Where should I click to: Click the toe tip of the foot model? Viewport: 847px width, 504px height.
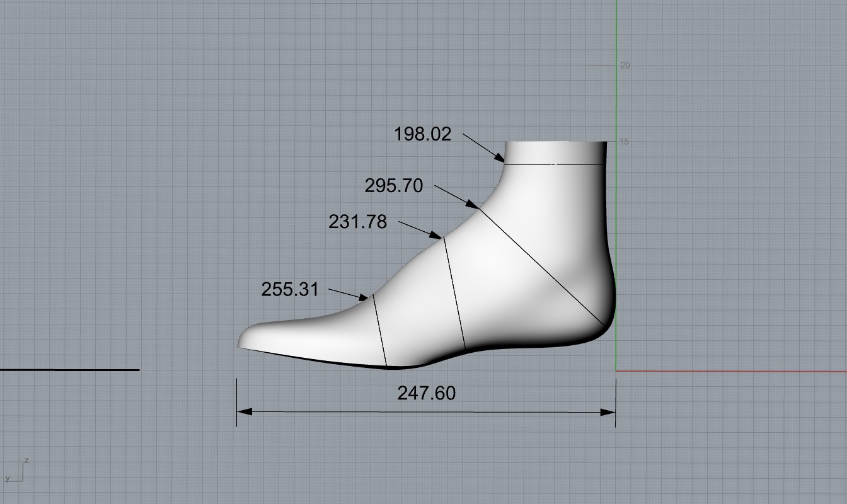tap(240, 342)
